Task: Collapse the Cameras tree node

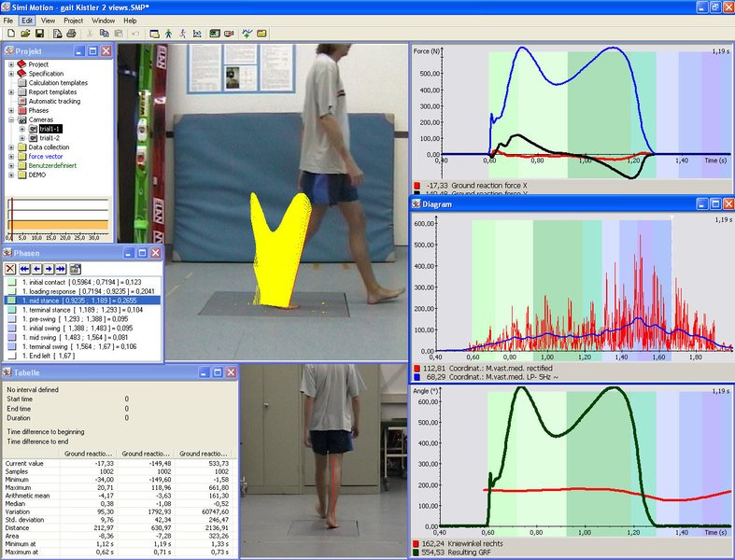Action: (x=10, y=119)
